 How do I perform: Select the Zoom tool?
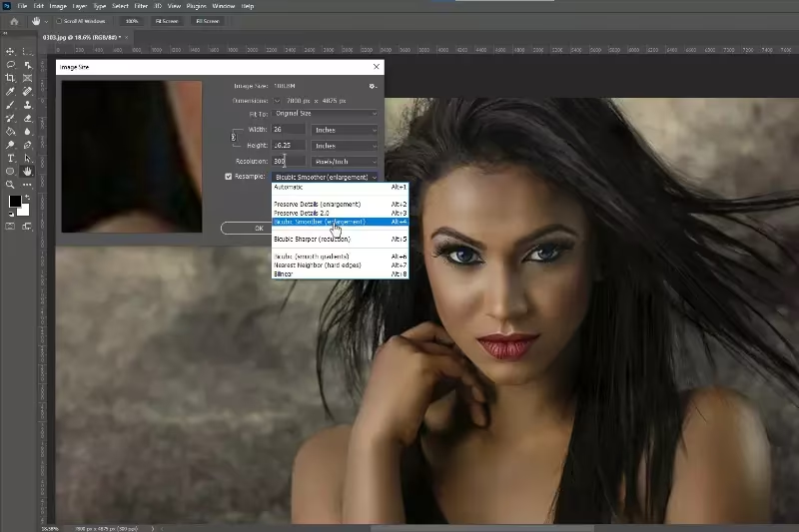(x=10, y=185)
